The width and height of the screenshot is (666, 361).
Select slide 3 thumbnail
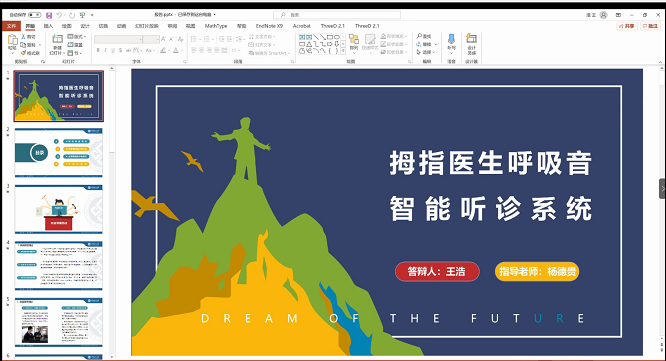tap(59, 209)
